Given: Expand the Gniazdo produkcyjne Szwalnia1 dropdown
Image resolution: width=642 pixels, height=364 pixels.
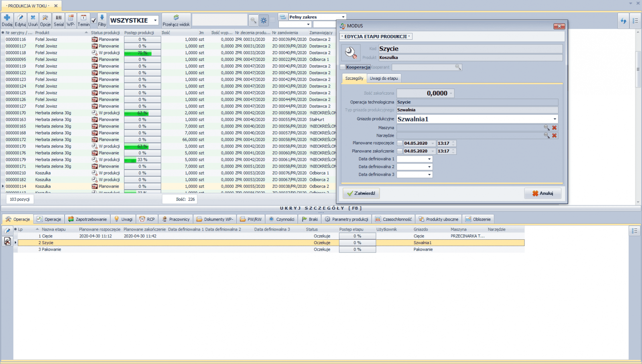Looking at the screenshot, I should (555, 119).
